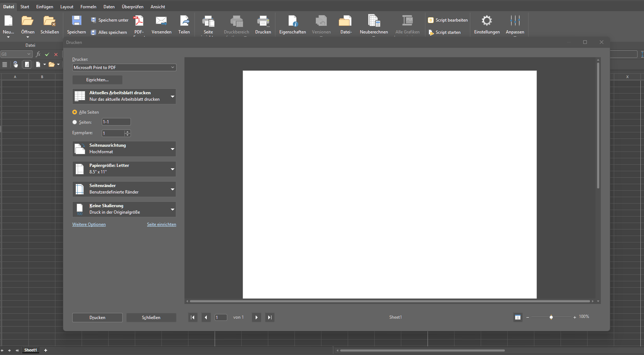Viewport: 644px width, 355px height.
Task: Switch to the Ansicht ribbon tab
Action: click(158, 7)
